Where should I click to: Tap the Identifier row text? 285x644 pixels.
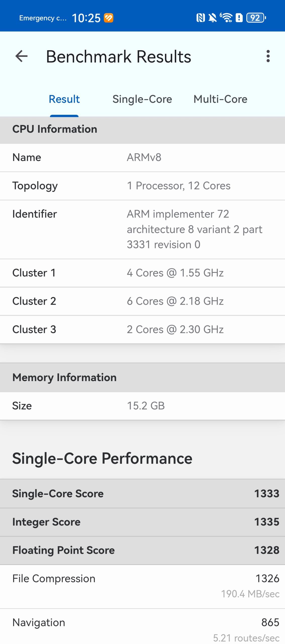click(x=194, y=229)
